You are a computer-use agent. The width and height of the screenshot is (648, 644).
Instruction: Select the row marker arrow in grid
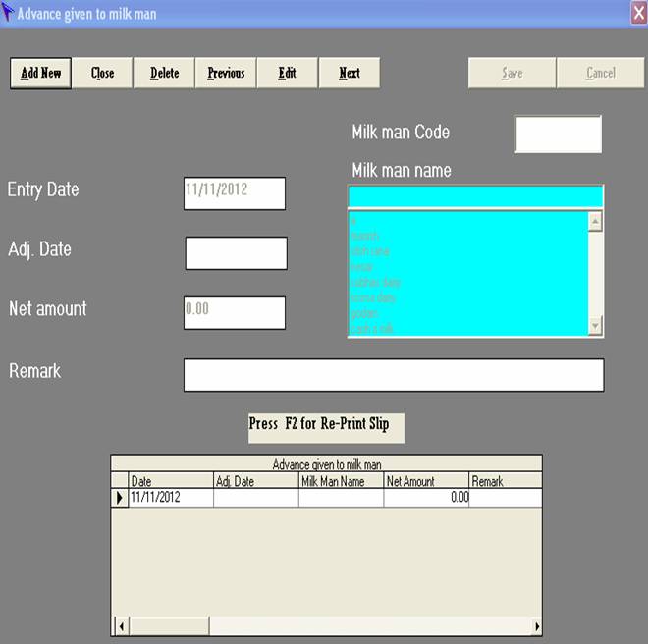pyautogui.click(x=120, y=499)
